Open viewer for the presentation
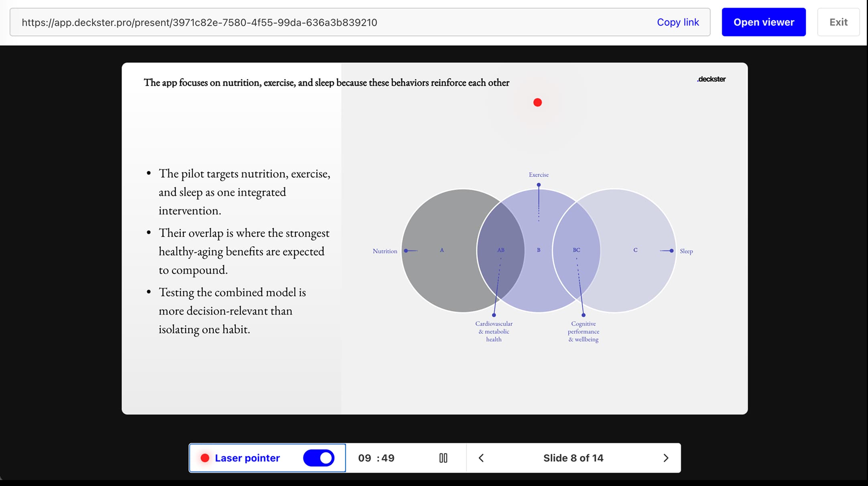The image size is (868, 486). (764, 22)
